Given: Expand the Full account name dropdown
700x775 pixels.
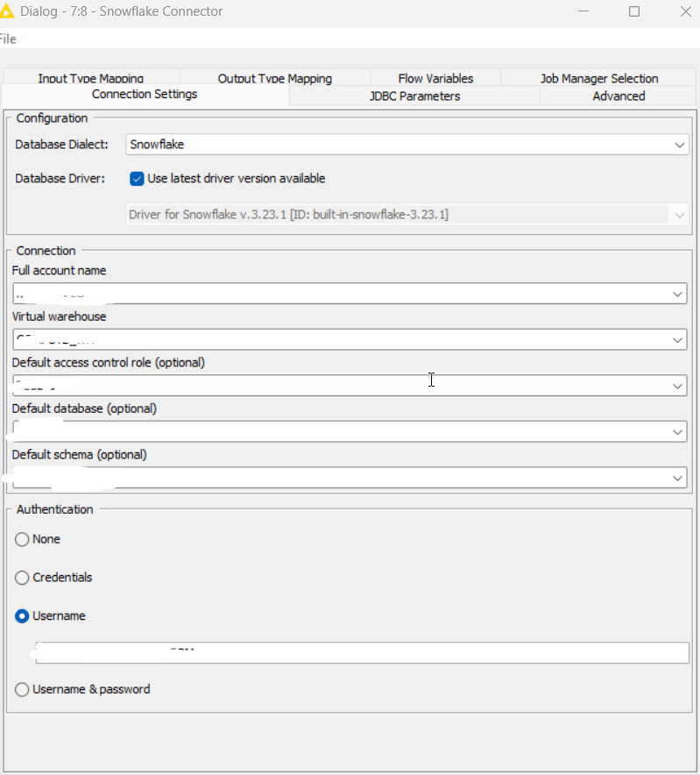Looking at the screenshot, I should pyautogui.click(x=677, y=294).
